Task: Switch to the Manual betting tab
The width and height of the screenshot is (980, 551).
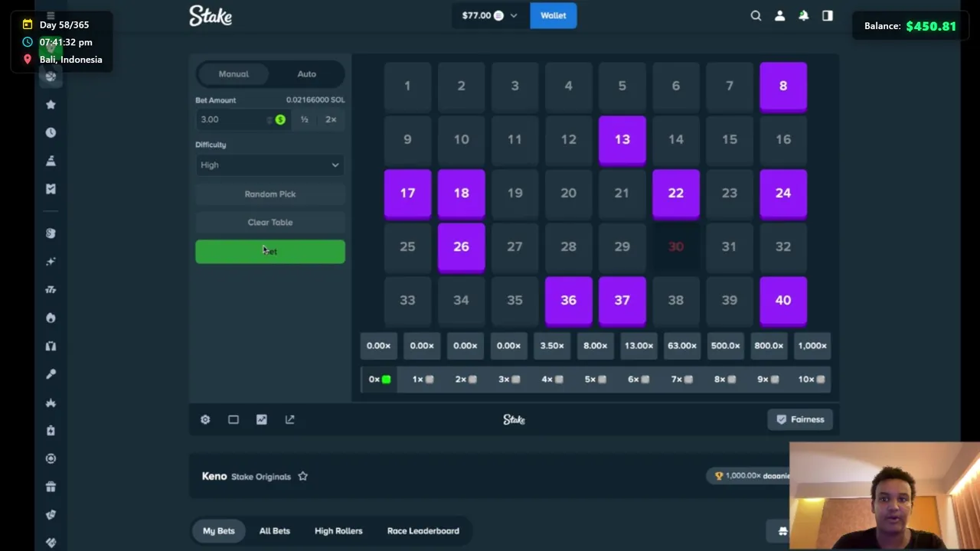Action: point(234,74)
